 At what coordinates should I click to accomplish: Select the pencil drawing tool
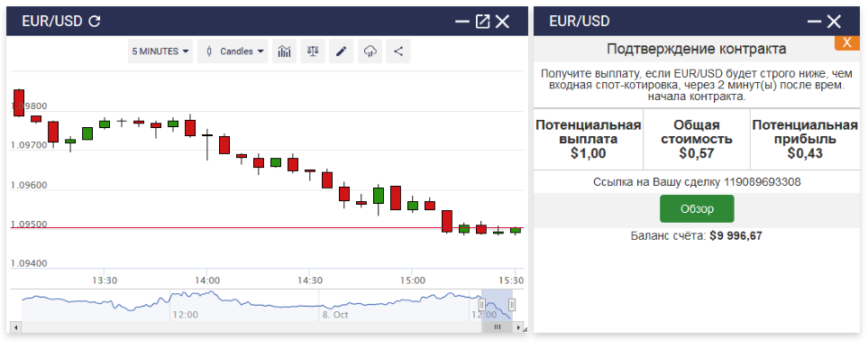coord(342,51)
